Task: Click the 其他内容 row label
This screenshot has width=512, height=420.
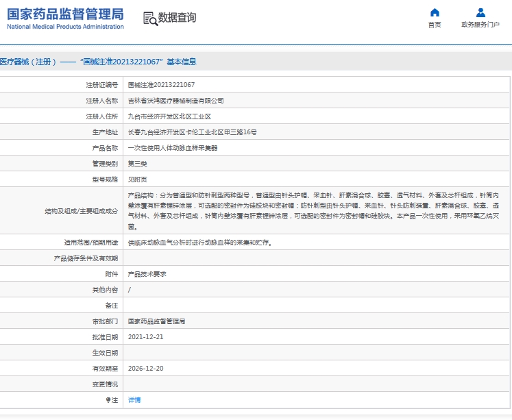Action: tap(105, 290)
